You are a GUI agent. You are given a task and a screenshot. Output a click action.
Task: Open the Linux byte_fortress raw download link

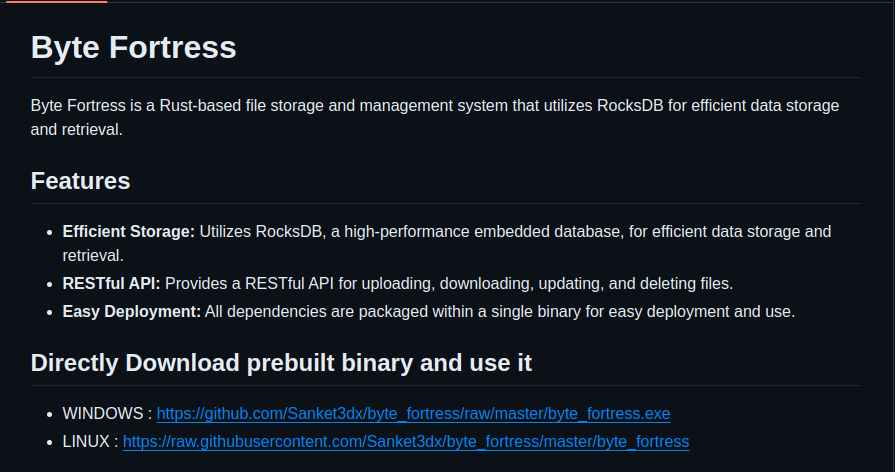(406, 441)
